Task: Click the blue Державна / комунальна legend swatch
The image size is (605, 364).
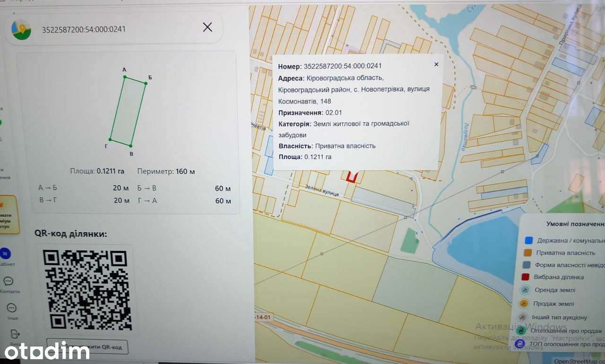Action: 529,240
